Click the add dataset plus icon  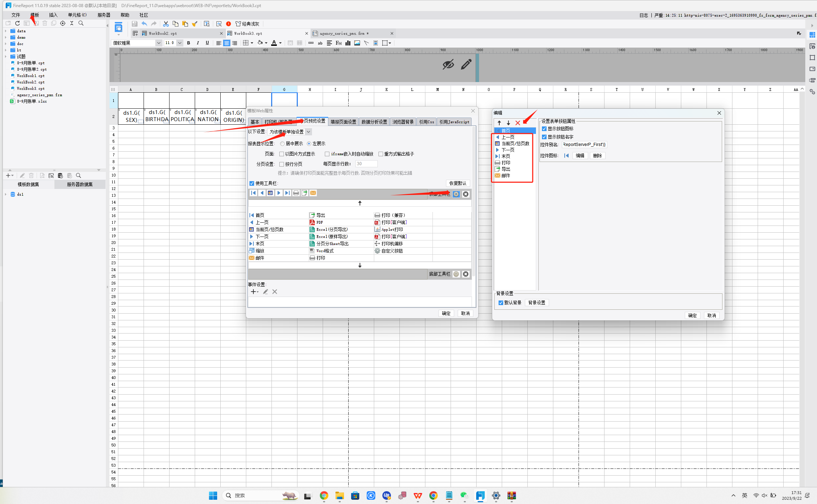[9, 175]
